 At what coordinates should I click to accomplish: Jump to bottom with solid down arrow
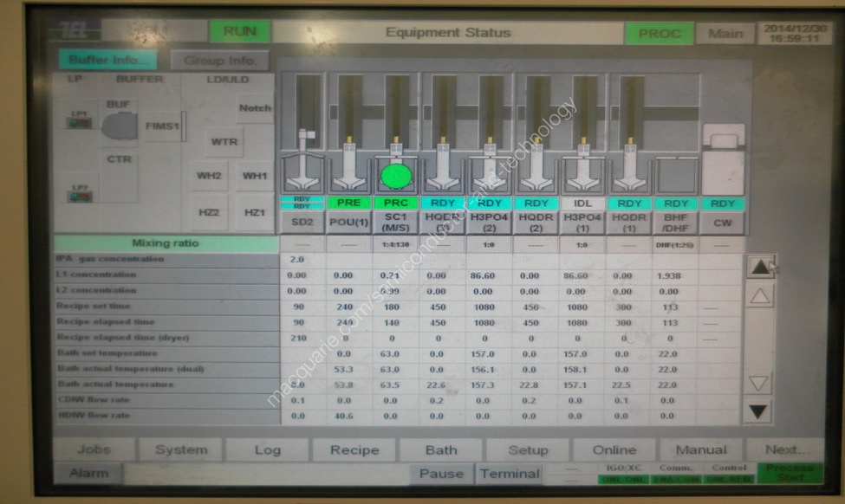[x=759, y=412]
